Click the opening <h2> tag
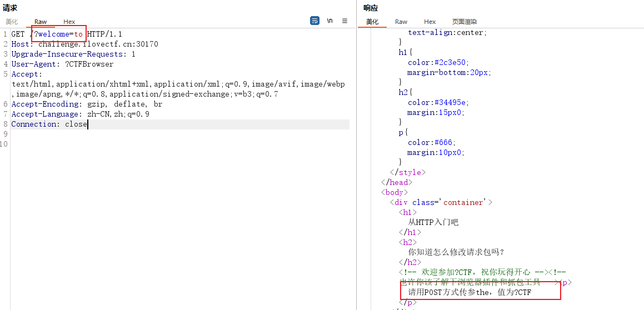Image resolution: width=644 pixels, height=310 pixels. point(408,242)
